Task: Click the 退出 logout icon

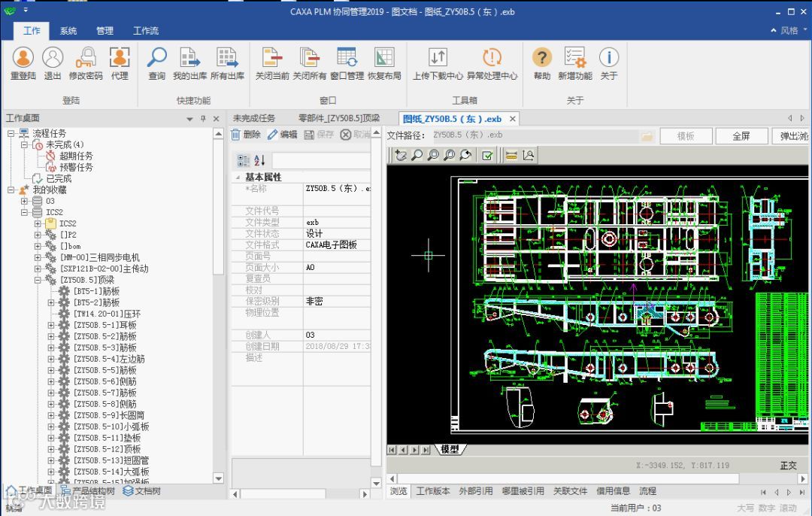Action: click(53, 63)
